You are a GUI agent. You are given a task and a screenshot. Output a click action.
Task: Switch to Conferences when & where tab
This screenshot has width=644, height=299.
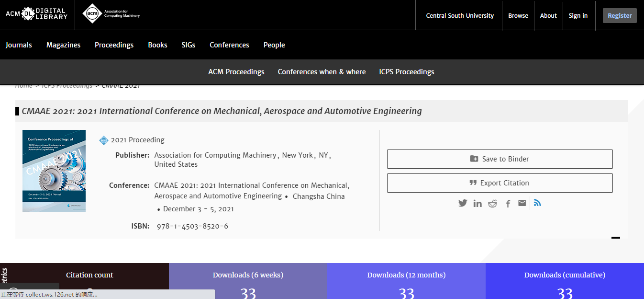pos(322,72)
